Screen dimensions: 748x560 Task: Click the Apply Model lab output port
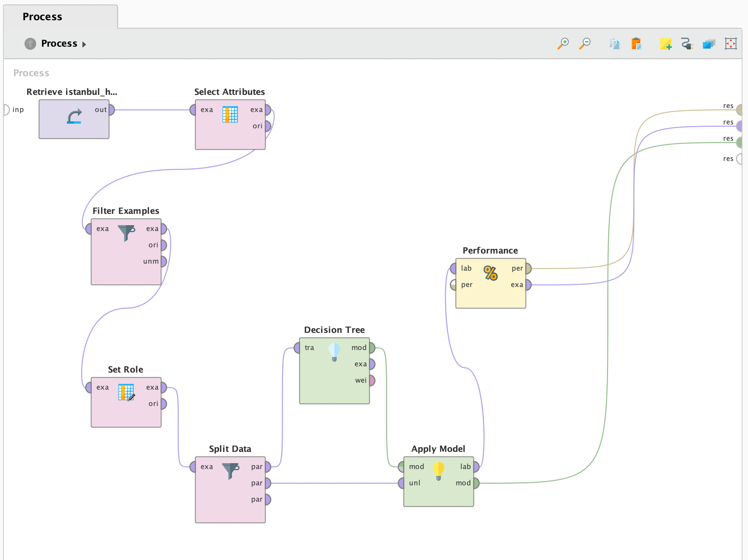coord(476,467)
